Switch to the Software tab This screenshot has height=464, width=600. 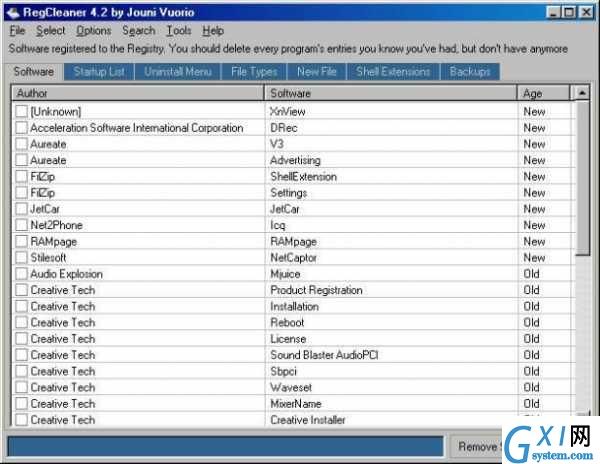click(34, 72)
